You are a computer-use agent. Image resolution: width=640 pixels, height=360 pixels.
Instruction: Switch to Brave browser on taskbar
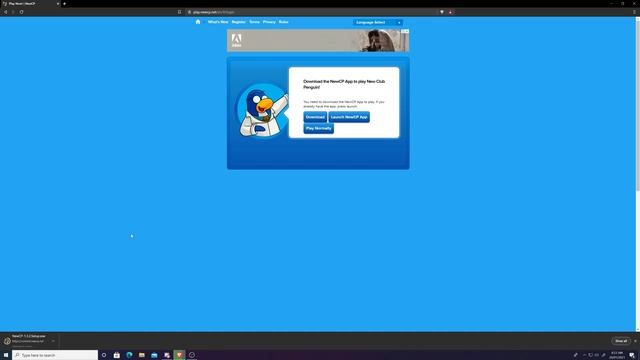click(x=179, y=355)
